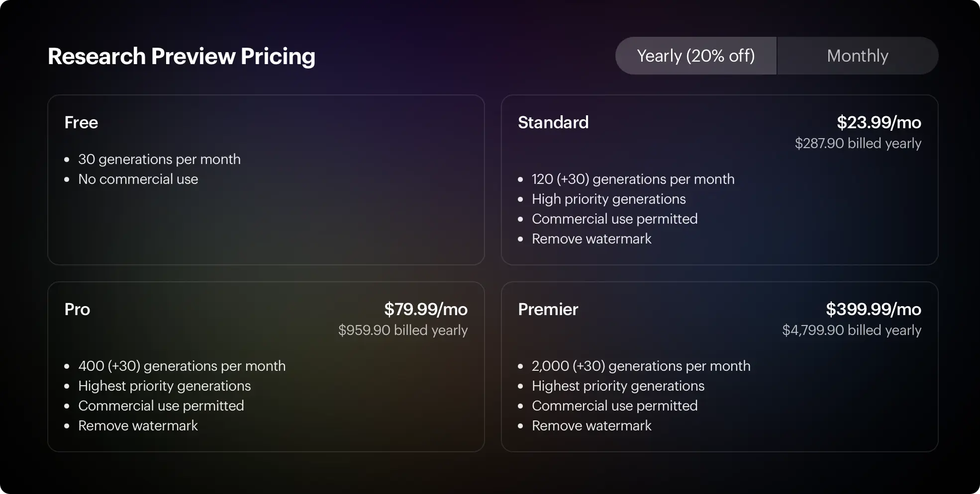Click the 2,000 (+30) generations per month item
This screenshot has width=980, height=494.
point(641,366)
